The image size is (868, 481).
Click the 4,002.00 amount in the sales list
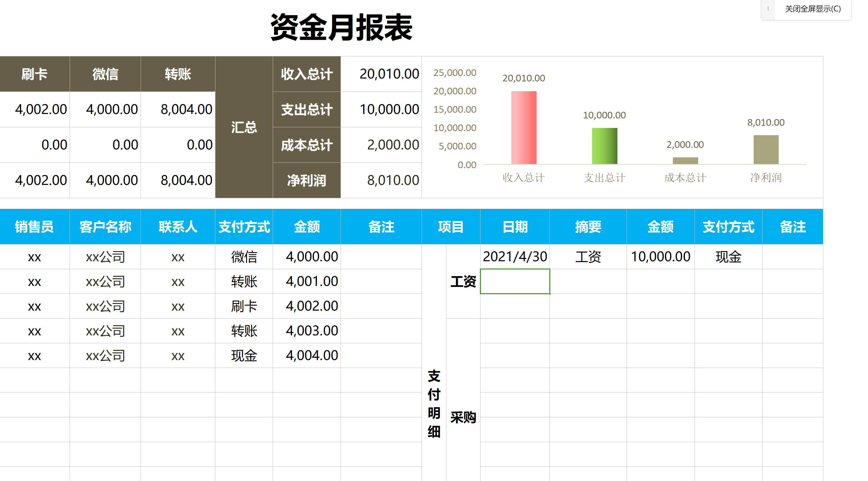[307, 306]
